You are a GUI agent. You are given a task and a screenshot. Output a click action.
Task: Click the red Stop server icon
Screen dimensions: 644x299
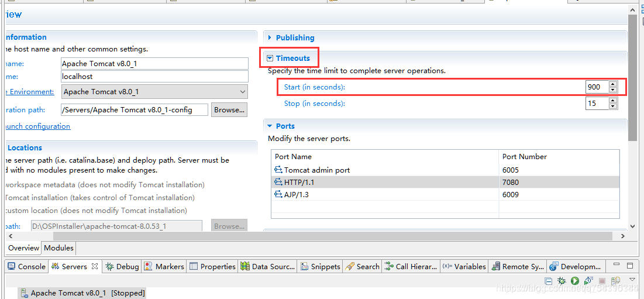pyautogui.click(x=602, y=281)
